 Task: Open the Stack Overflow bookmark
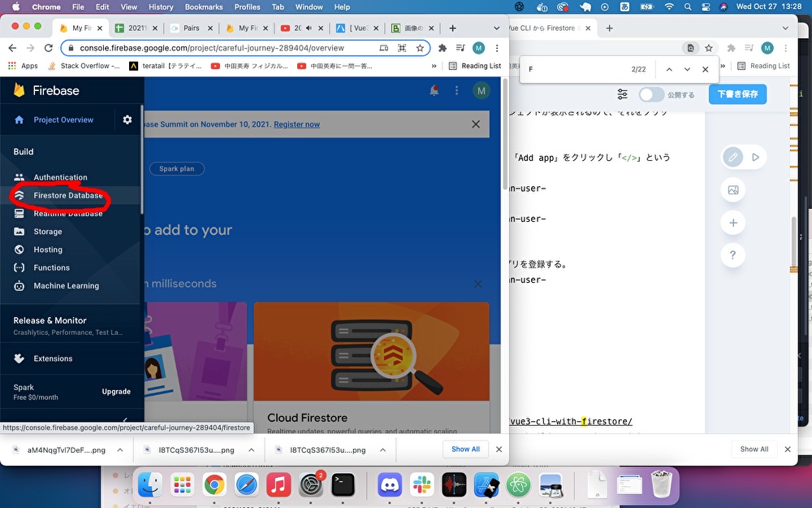pyautogui.click(x=84, y=66)
